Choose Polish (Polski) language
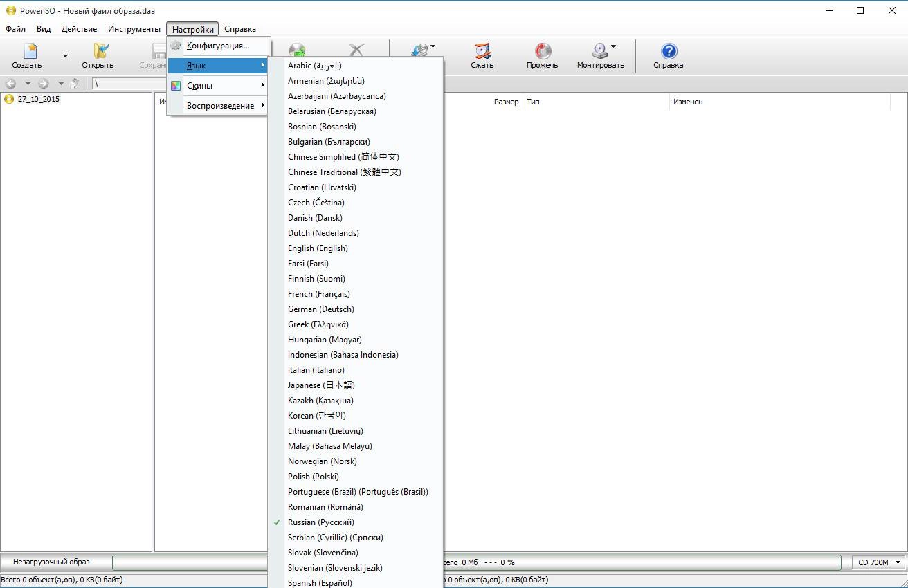This screenshot has width=908, height=588. (x=355, y=477)
